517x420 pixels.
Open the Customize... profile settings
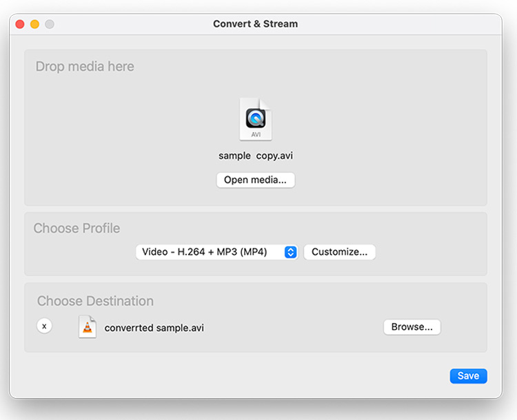coord(339,252)
